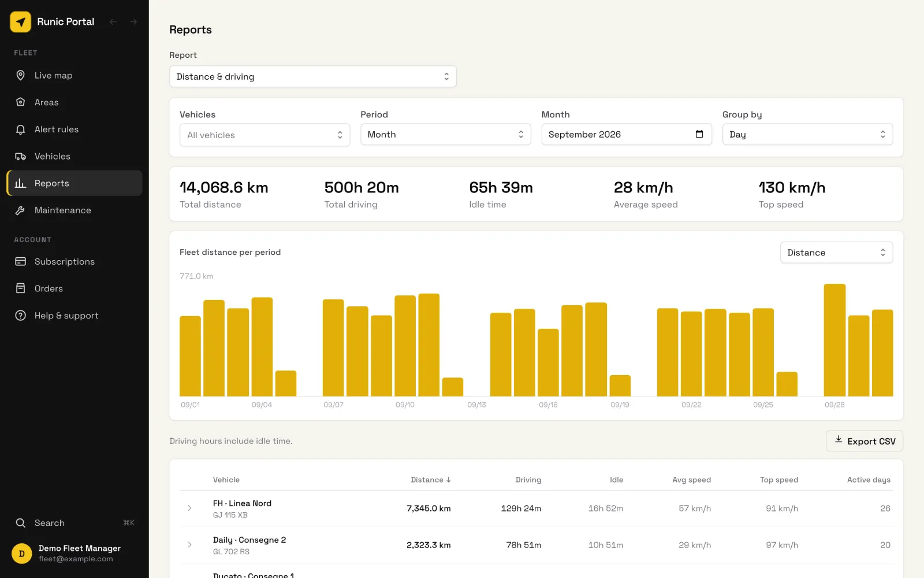
Task: Click the Active days column header
Action: (869, 480)
